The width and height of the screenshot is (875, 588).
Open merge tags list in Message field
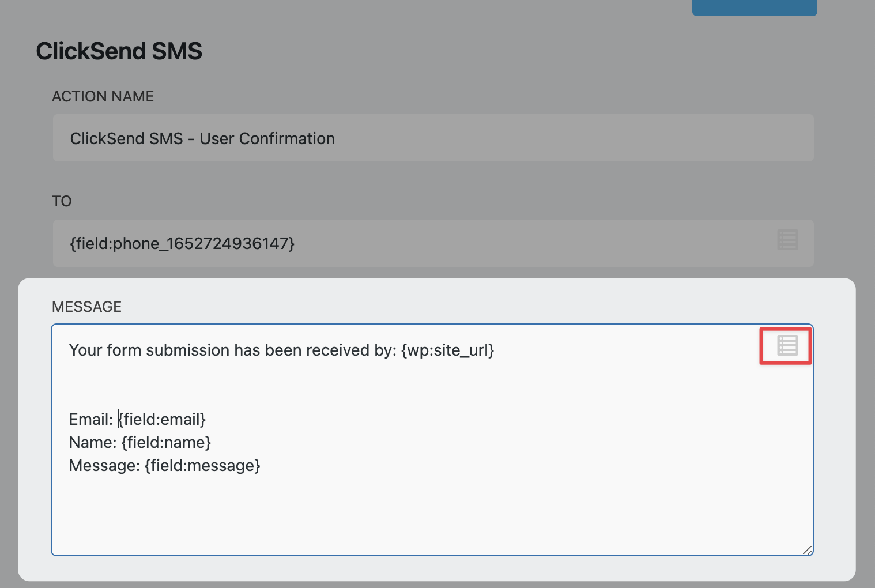[787, 346]
